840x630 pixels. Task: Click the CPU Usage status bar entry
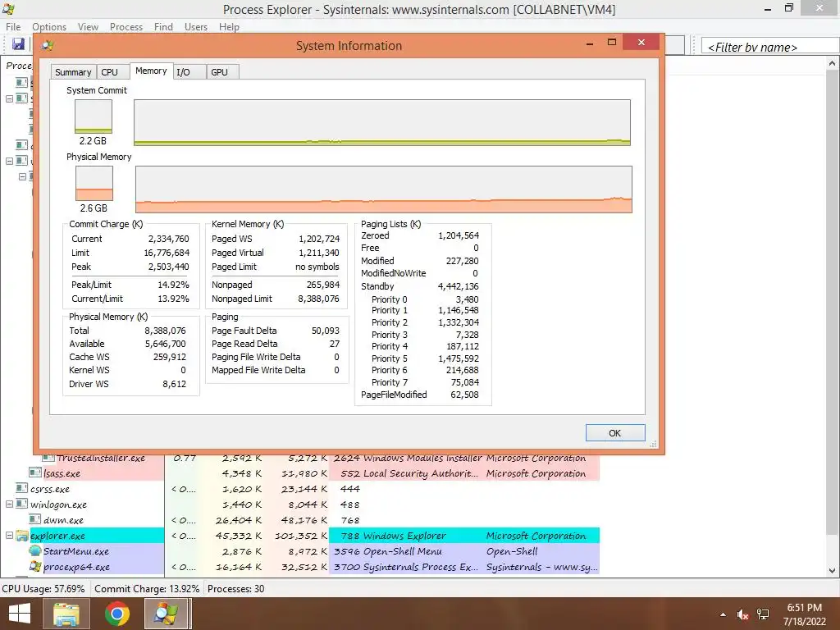coord(43,588)
